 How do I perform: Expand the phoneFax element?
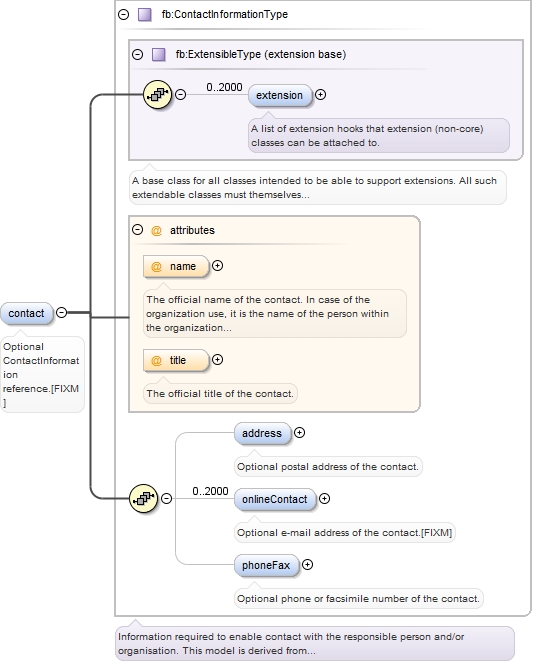[307, 565]
